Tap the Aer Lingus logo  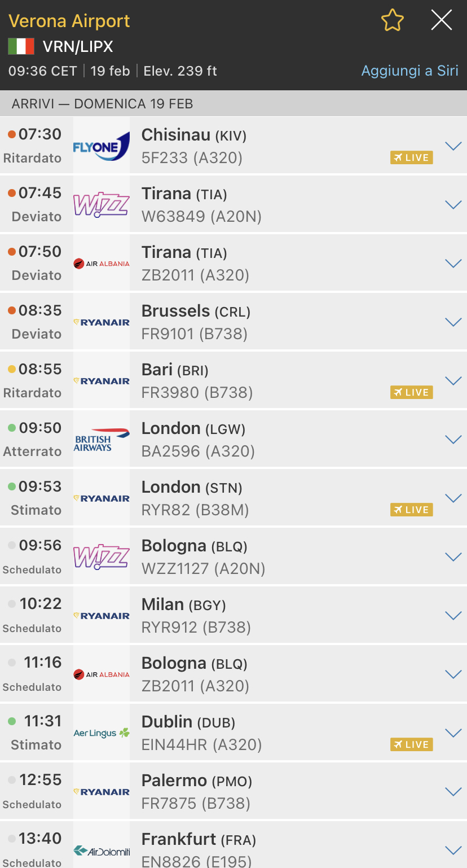[x=102, y=733]
